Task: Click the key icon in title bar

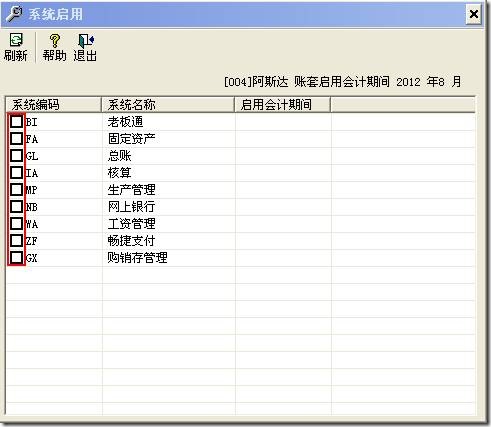Action: [x=15, y=13]
